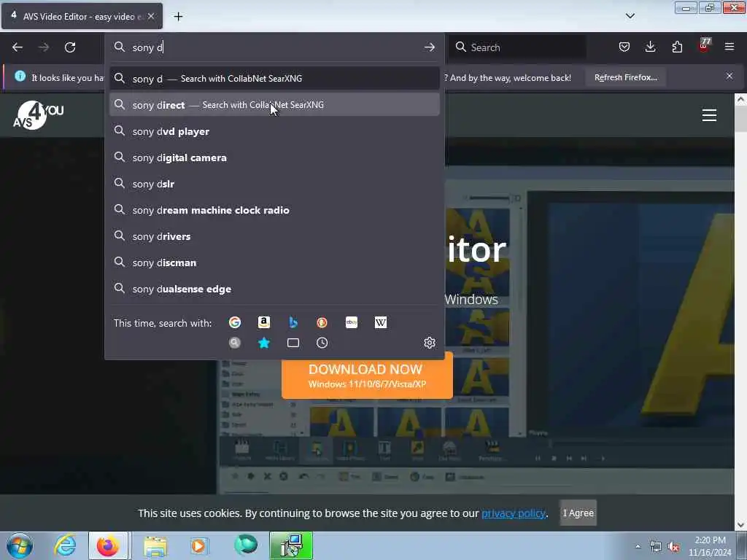Show hidden system tray icons

(638, 546)
